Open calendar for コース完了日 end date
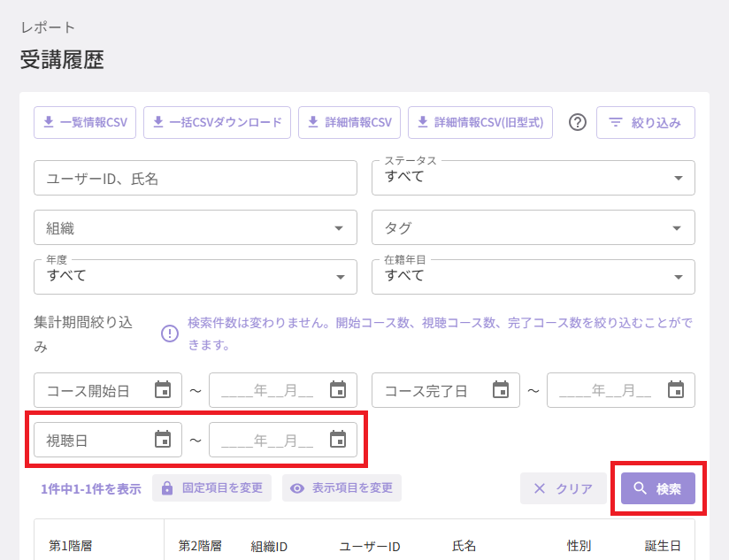Viewport: 729px width, 560px height. 676,389
